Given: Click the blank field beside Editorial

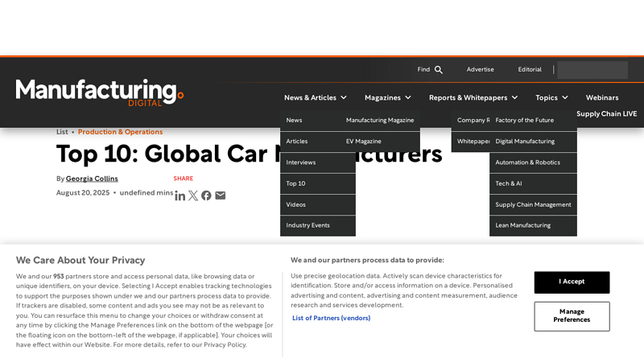Looking at the screenshot, I should [x=592, y=70].
